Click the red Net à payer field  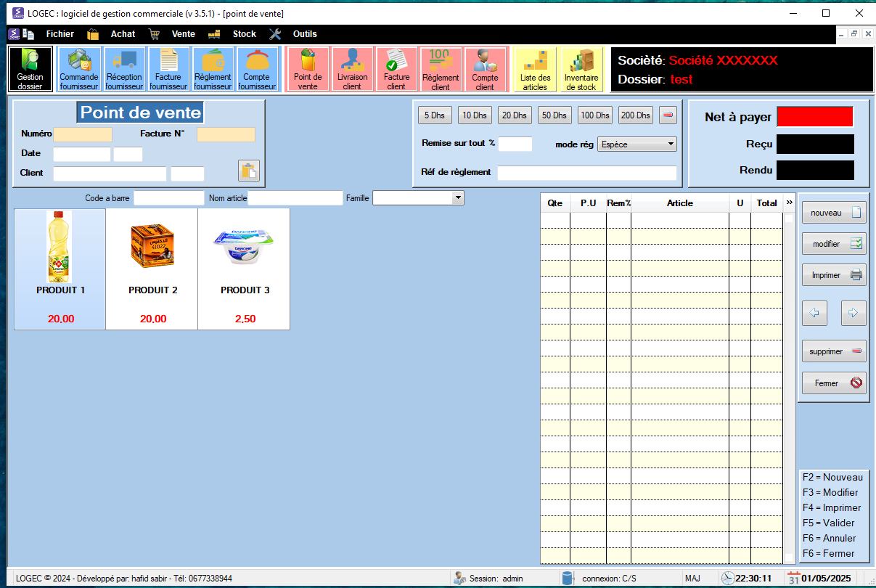pyautogui.click(x=815, y=117)
